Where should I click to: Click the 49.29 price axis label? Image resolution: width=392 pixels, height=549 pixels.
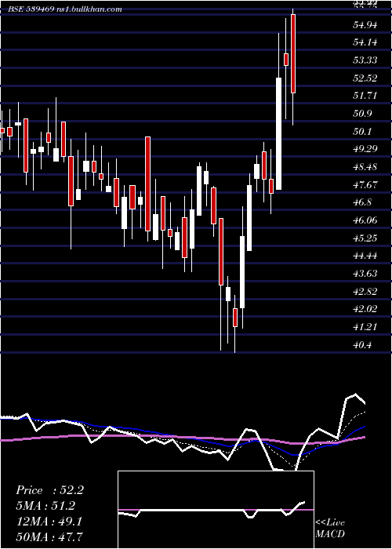click(x=365, y=149)
